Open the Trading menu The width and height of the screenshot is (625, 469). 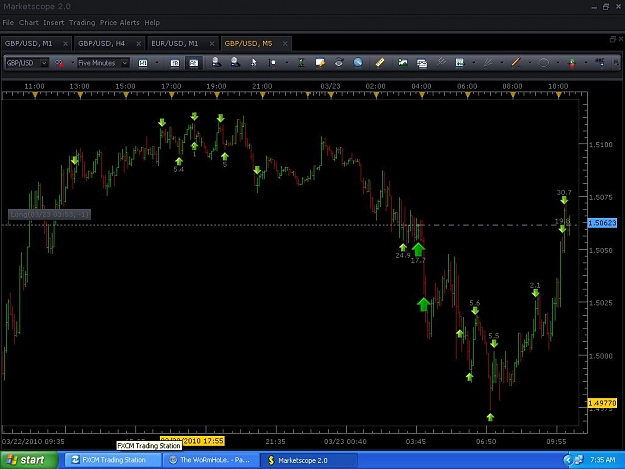82,23
